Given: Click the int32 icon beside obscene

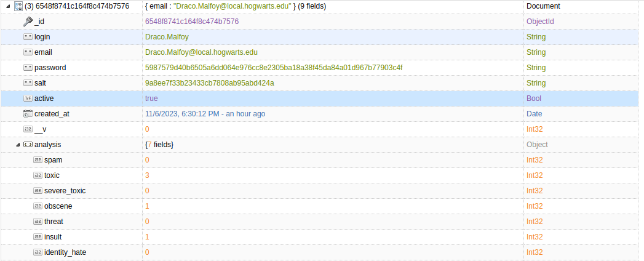Looking at the screenshot, I should point(38,206).
